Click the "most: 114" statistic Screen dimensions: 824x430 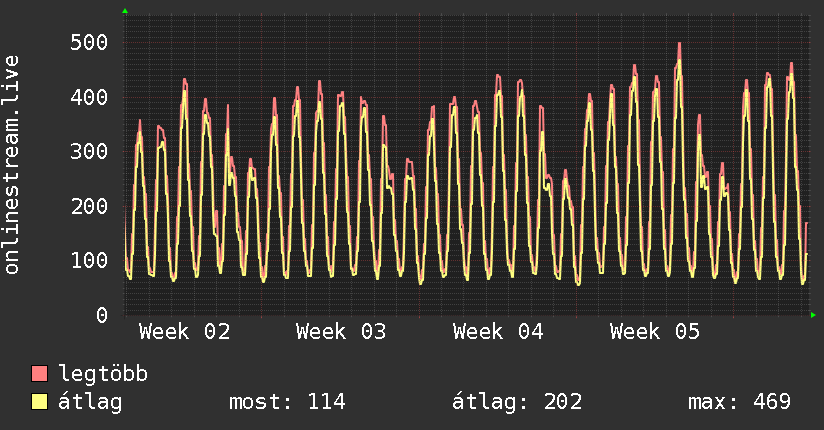[x=287, y=402]
